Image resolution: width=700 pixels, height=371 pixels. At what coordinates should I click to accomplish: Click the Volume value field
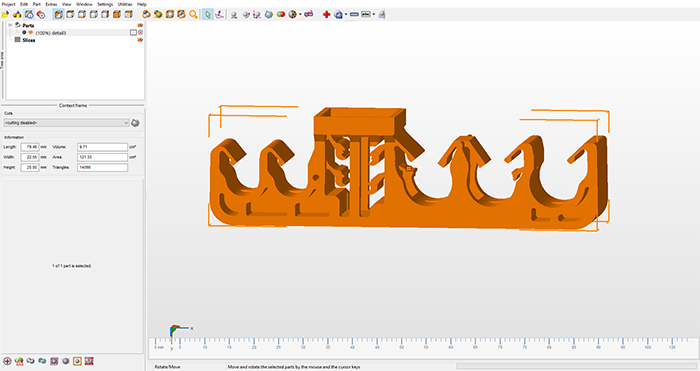pos(102,147)
